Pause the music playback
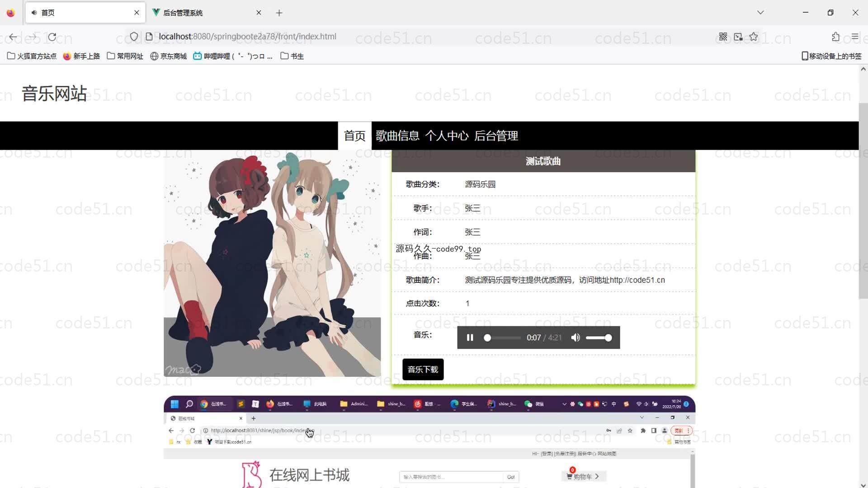The width and height of the screenshot is (868, 488). pos(470,338)
